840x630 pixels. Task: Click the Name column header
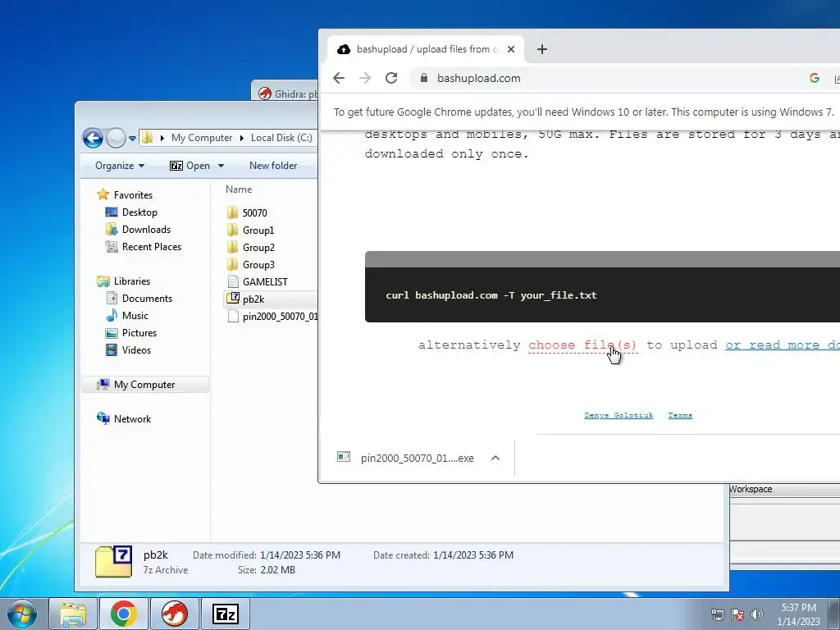point(239,189)
